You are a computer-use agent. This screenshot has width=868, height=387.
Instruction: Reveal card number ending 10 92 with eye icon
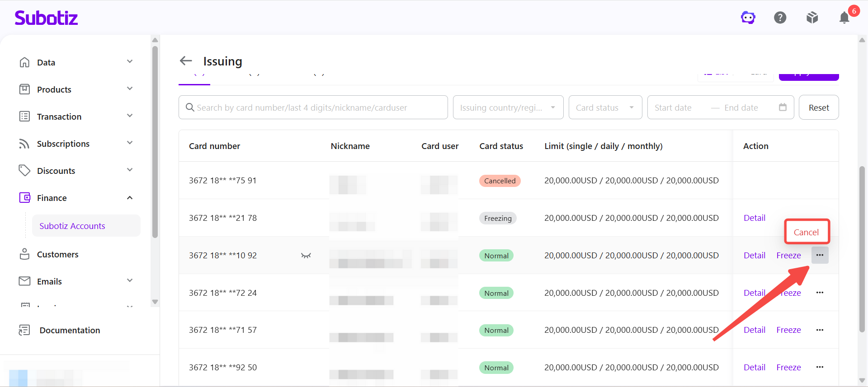(306, 256)
